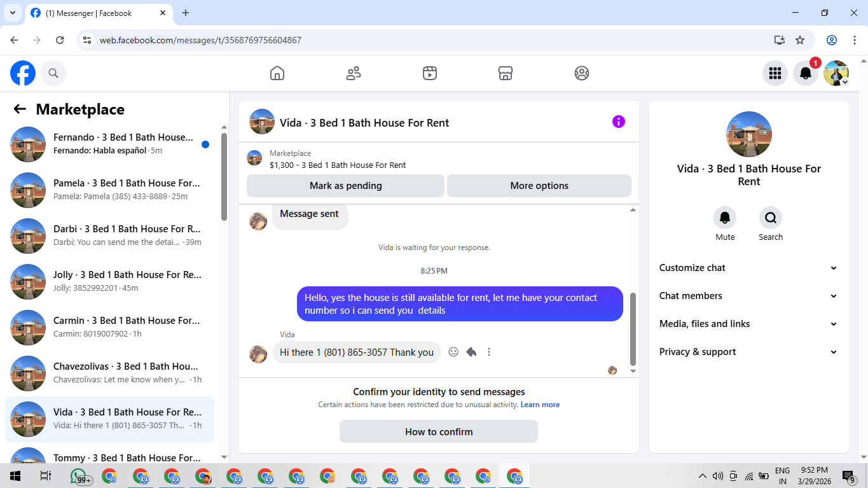Open Darbi's conversation in the list
The width and height of the screenshot is (868, 488).
click(109, 236)
